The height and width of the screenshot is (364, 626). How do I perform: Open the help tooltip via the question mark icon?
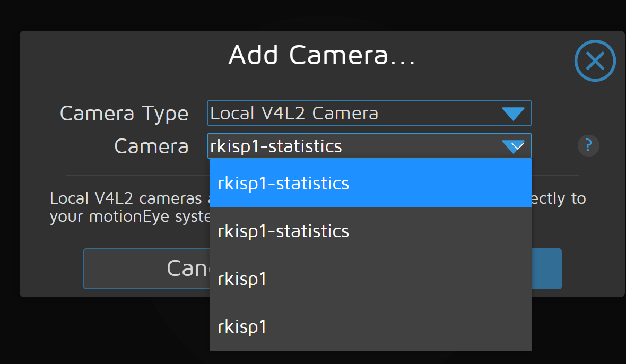pyautogui.click(x=588, y=145)
